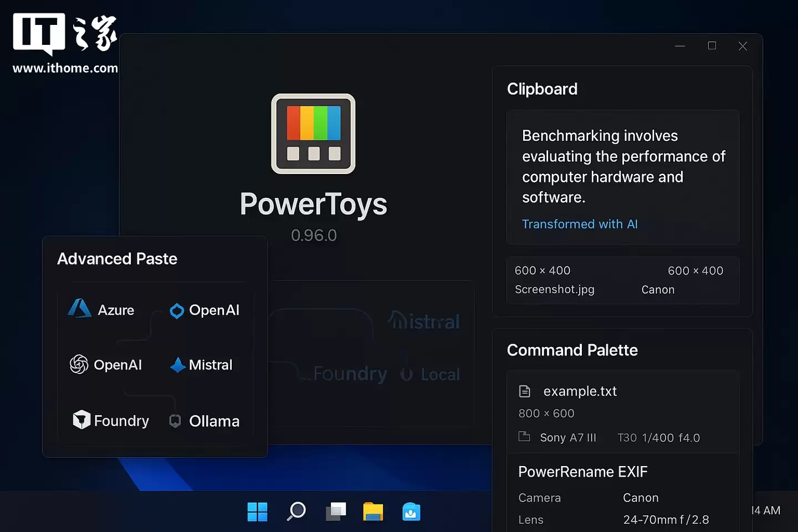
Task: Click the clock in the system tray
Action: 766,510
